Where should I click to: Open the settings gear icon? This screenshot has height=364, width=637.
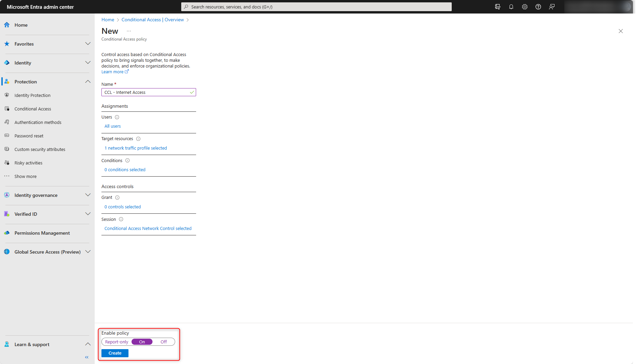[524, 6]
